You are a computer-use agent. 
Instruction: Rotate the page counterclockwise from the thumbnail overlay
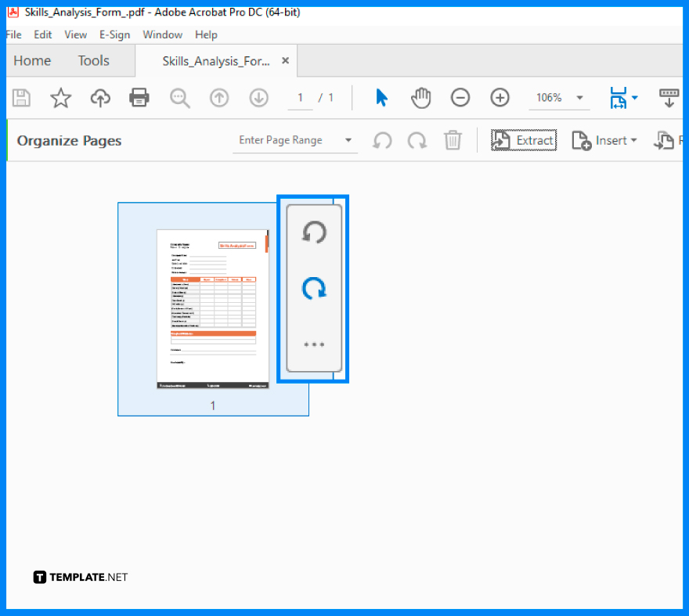point(313,232)
